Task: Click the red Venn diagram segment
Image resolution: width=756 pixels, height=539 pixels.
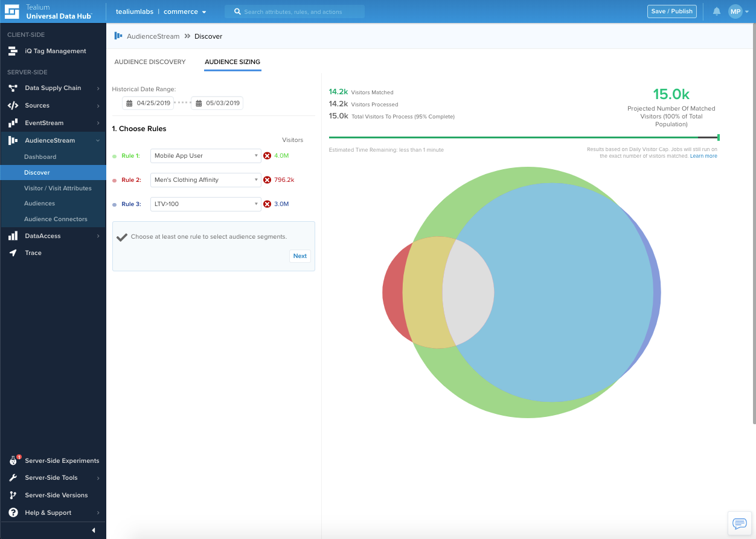Action: [392, 293]
